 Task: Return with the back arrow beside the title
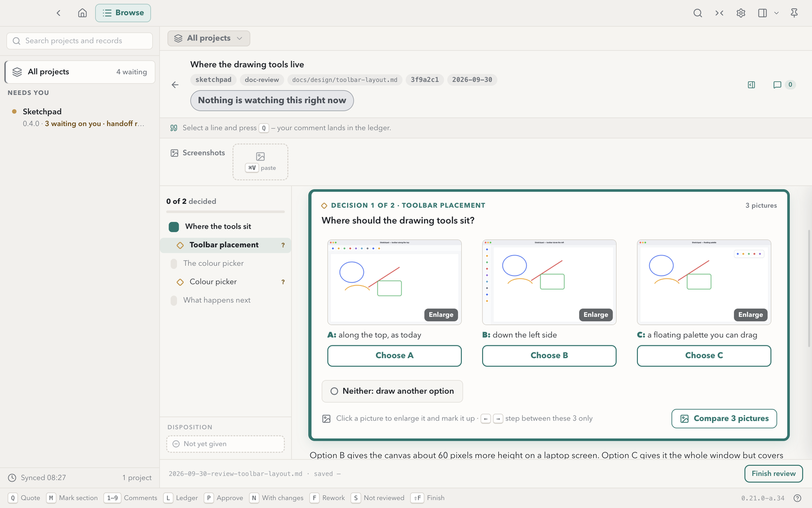(175, 85)
